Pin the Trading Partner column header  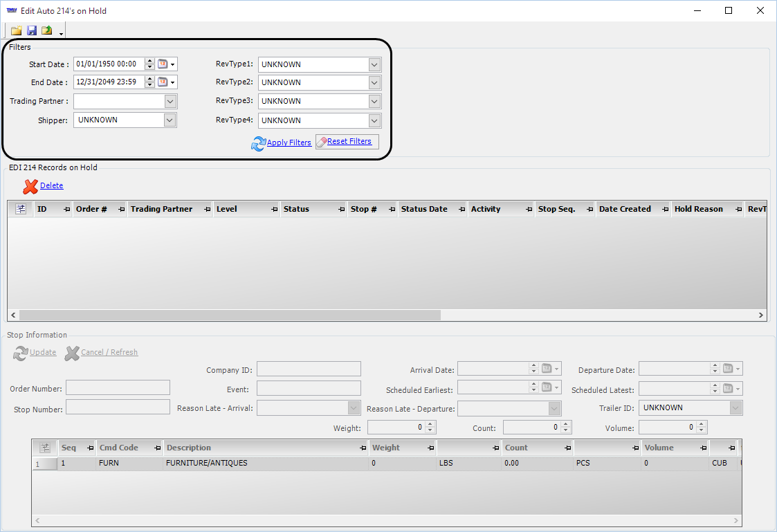[207, 209]
